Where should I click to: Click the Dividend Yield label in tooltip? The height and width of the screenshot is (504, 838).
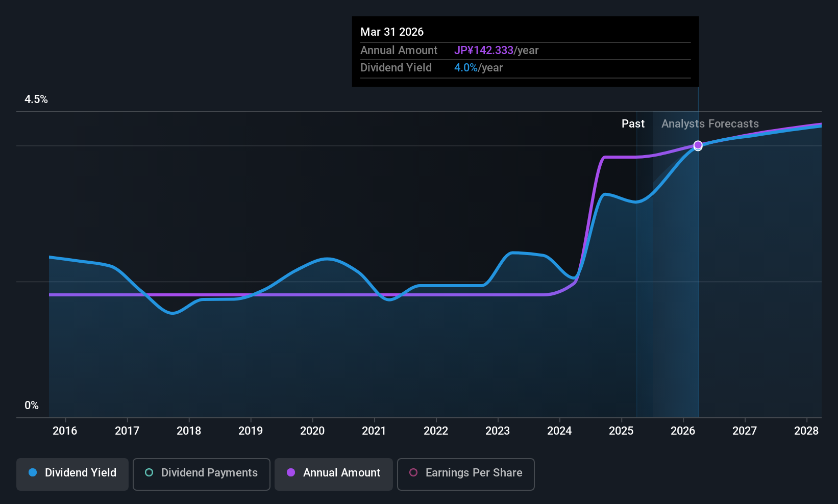click(x=396, y=68)
